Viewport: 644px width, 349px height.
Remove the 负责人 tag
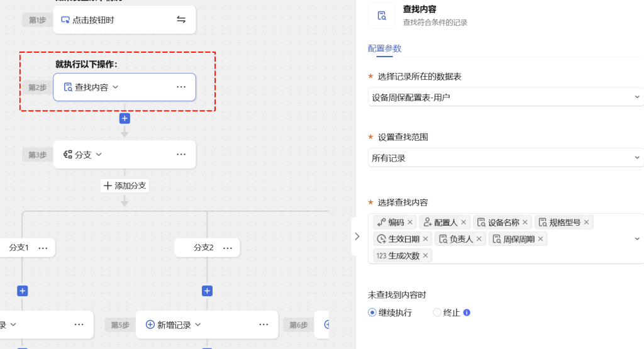tap(479, 239)
